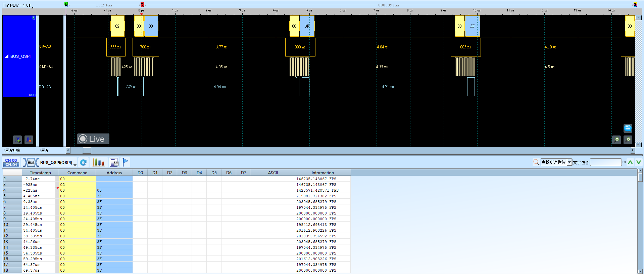Click the green A cursor marker
The image size is (644, 274).
66,4
